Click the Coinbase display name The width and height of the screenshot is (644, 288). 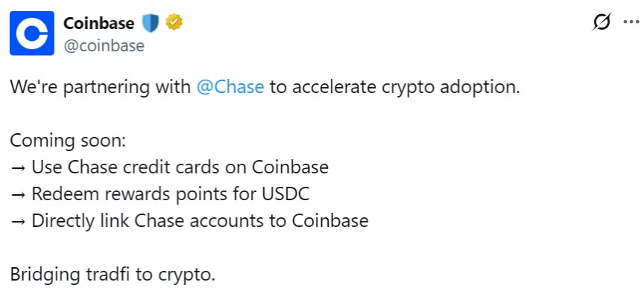(x=98, y=23)
